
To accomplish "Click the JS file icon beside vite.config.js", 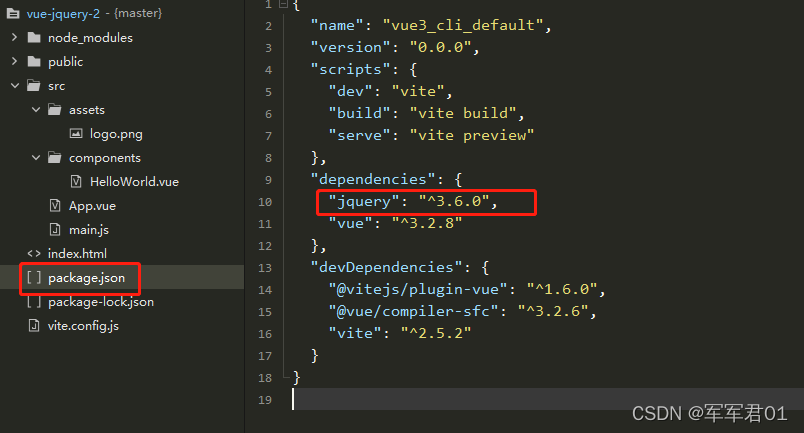I will pyautogui.click(x=34, y=325).
